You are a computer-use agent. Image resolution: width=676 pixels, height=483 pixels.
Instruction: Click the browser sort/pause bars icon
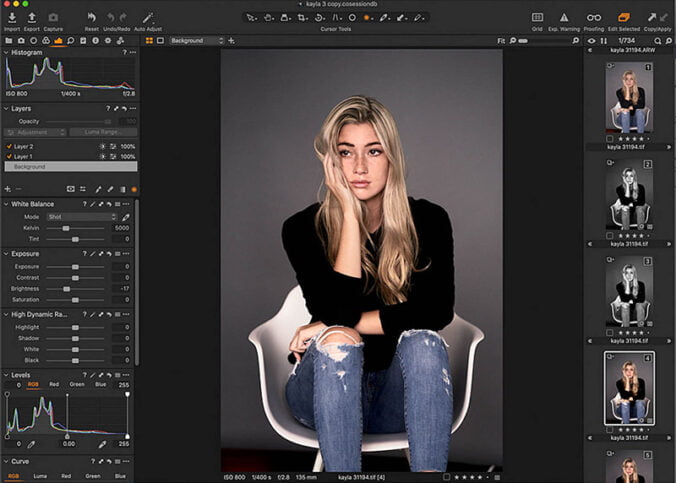tap(604, 41)
